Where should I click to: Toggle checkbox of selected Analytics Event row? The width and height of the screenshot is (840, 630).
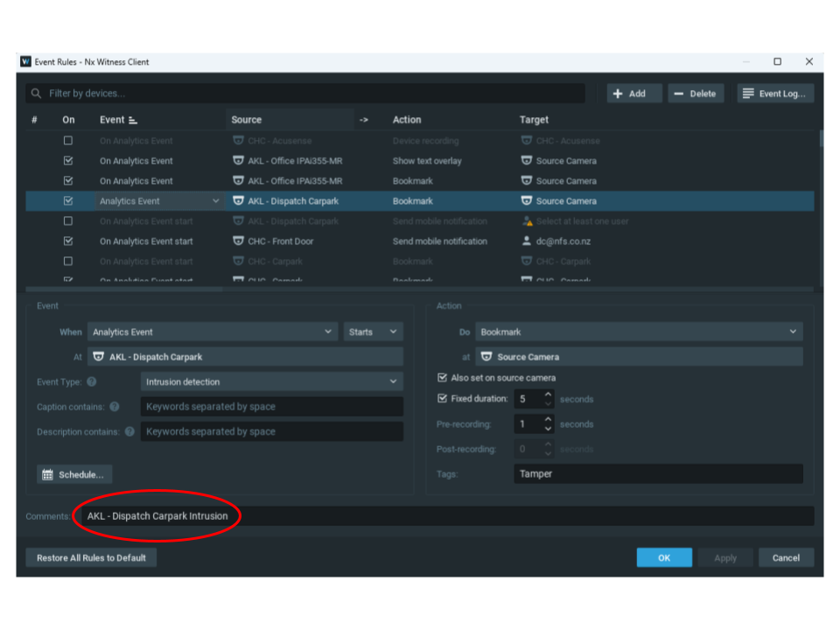pos(68,201)
